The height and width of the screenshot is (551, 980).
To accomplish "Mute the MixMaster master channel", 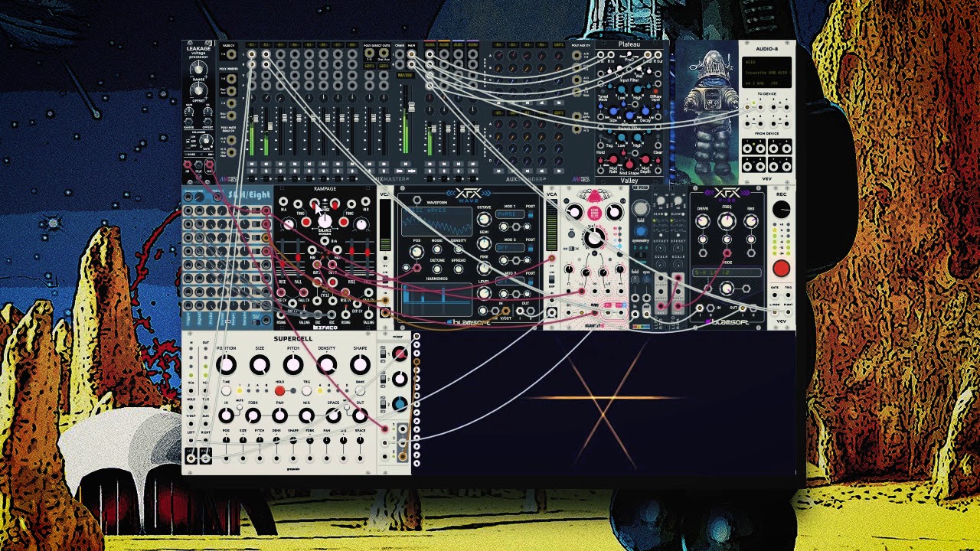I will pyautogui.click(x=406, y=163).
